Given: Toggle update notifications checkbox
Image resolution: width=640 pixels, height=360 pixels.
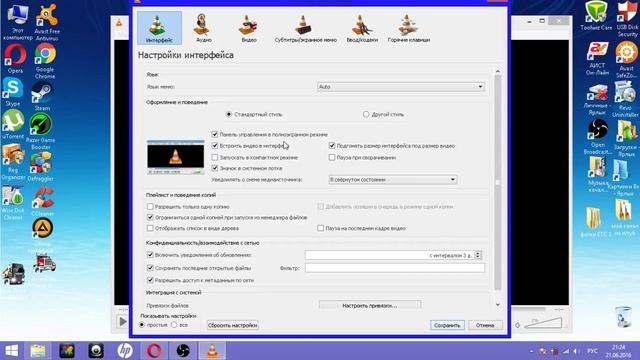Looking at the screenshot, I should click(x=150, y=255).
